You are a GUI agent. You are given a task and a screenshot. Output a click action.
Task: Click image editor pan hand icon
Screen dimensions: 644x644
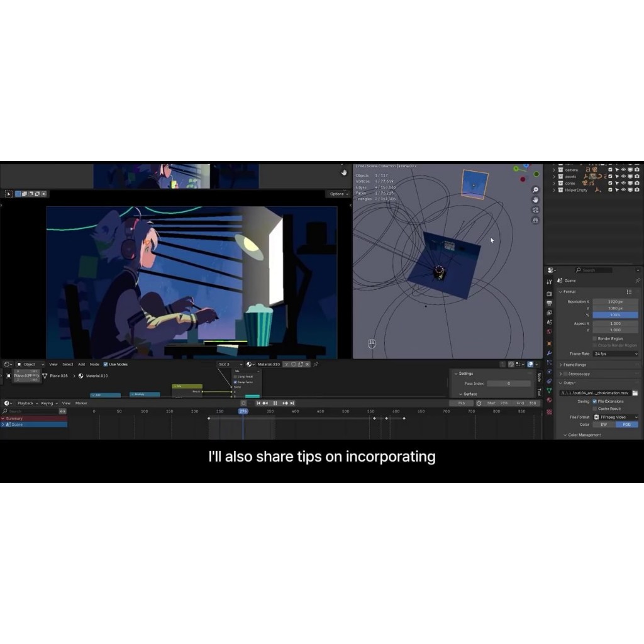pyautogui.click(x=344, y=172)
